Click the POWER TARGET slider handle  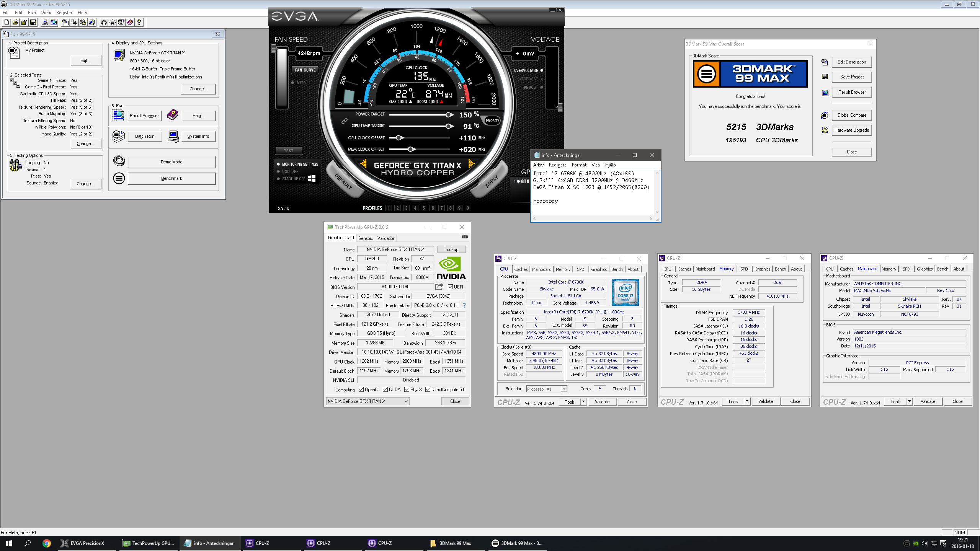[x=449, y=114]
